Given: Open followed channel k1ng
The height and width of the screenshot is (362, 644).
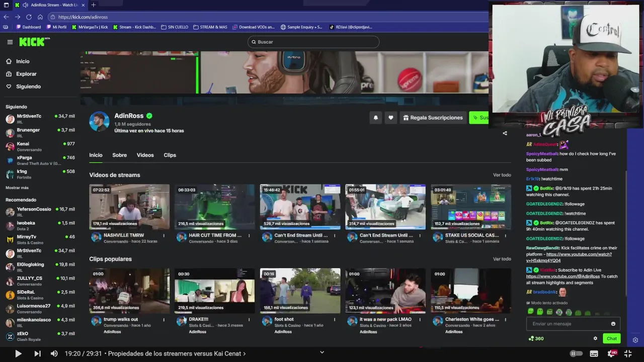Looking at the screenshot, I should pos(40,174).
